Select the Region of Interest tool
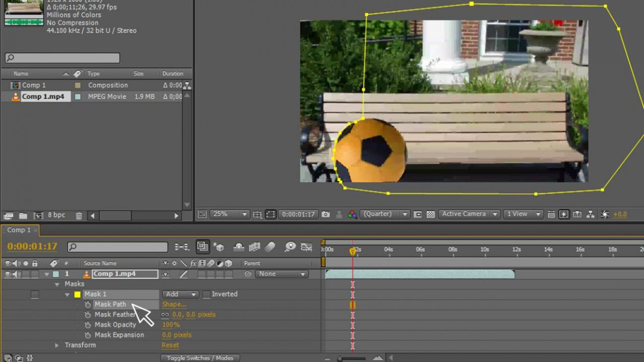Screen dimensions: 644x362 [418, 214]
